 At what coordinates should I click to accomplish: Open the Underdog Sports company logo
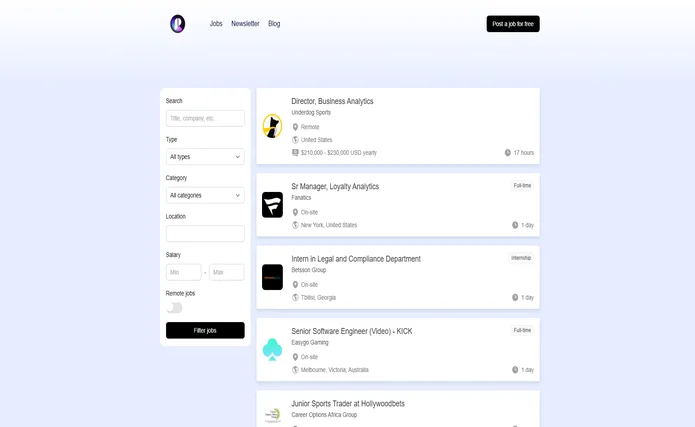click(272, 126)
